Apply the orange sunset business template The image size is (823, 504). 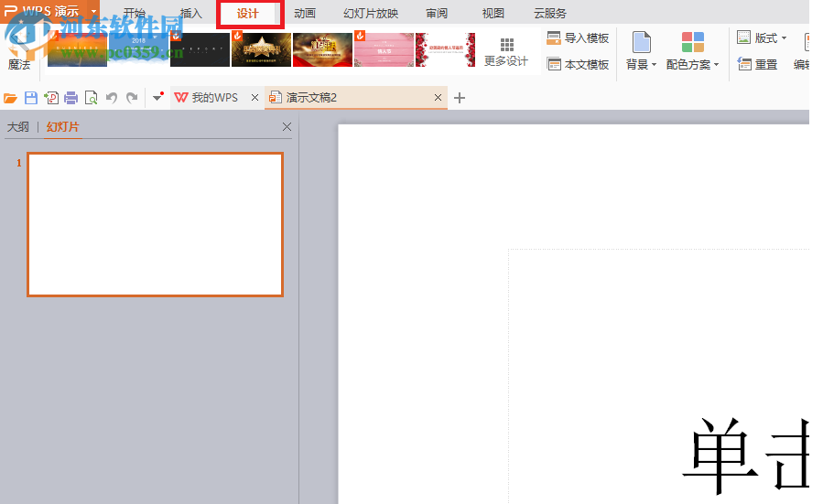77,49
